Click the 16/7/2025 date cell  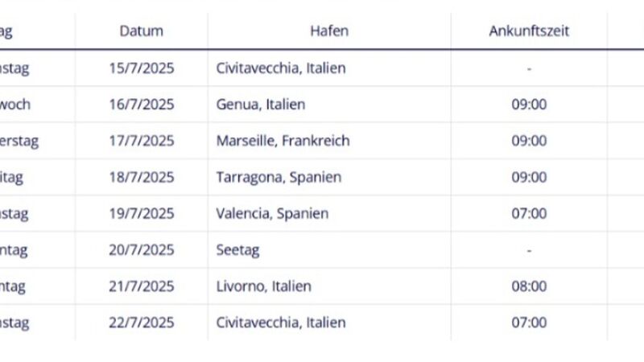(142, 105)
